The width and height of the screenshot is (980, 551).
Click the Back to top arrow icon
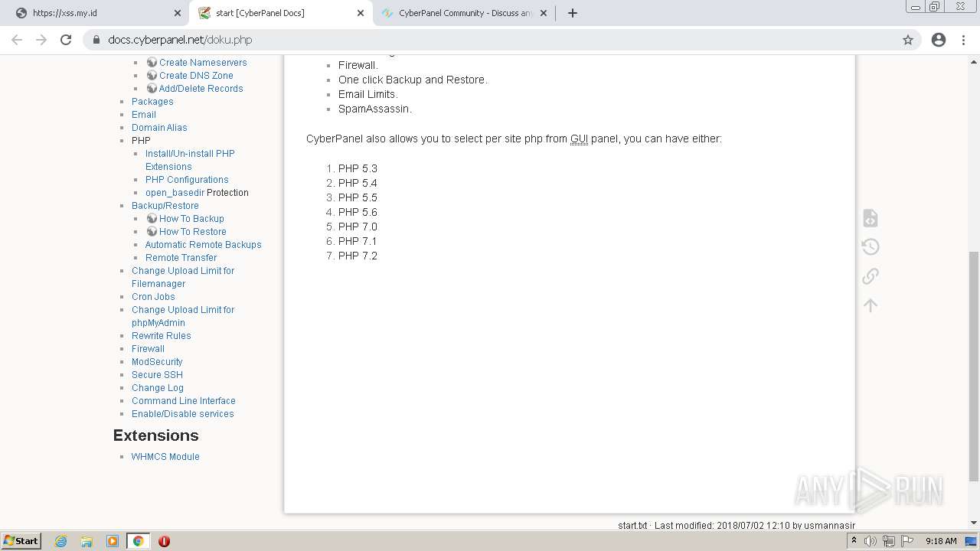[871, 305]
